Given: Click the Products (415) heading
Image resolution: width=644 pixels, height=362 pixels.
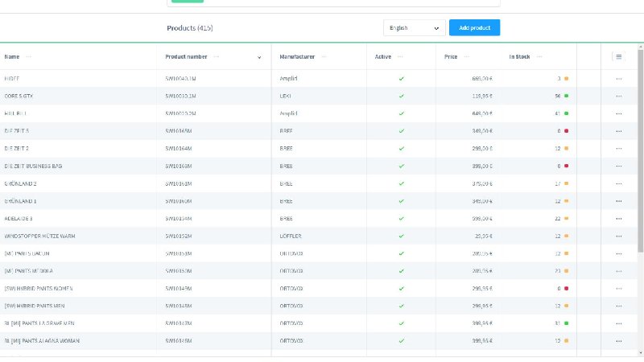Looking at the screenshot, I should [190, 28].
